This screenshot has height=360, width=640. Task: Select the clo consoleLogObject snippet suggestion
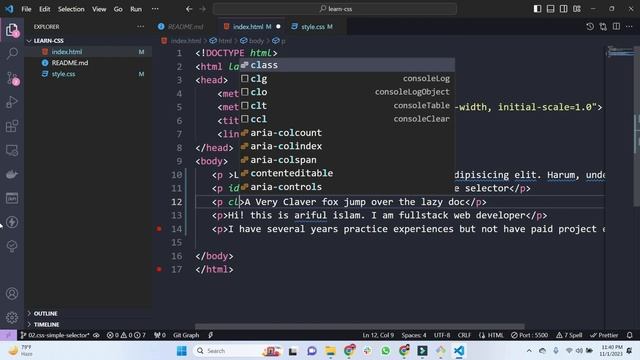coord(347,92)
